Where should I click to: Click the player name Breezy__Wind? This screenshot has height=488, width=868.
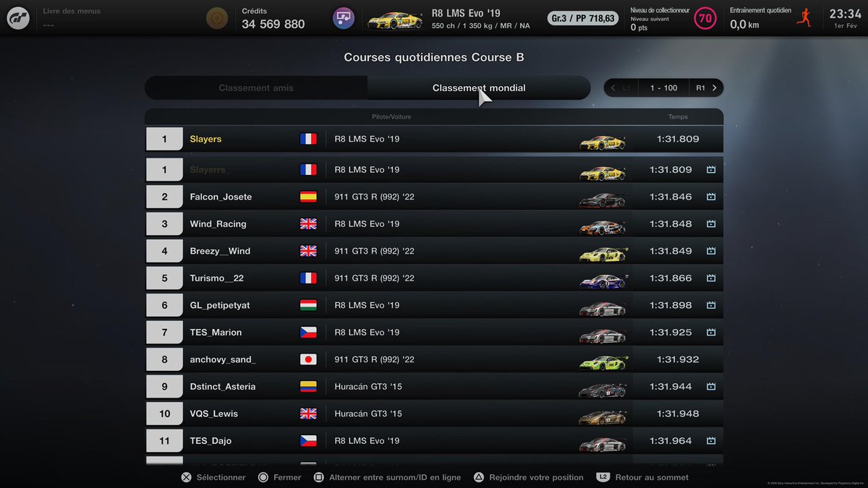220,251
